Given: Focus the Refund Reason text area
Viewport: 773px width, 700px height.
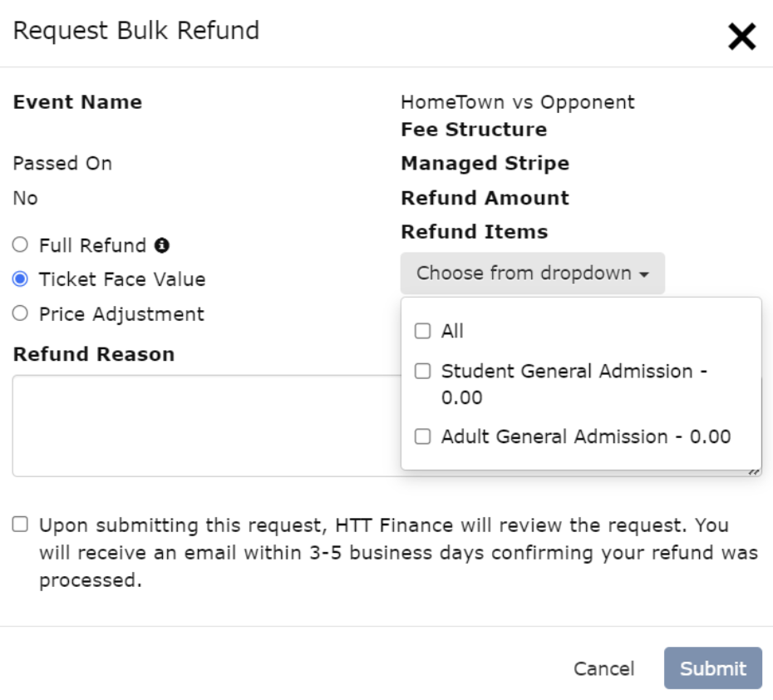Looking at the screenshot, I should (x=199, y=426).
